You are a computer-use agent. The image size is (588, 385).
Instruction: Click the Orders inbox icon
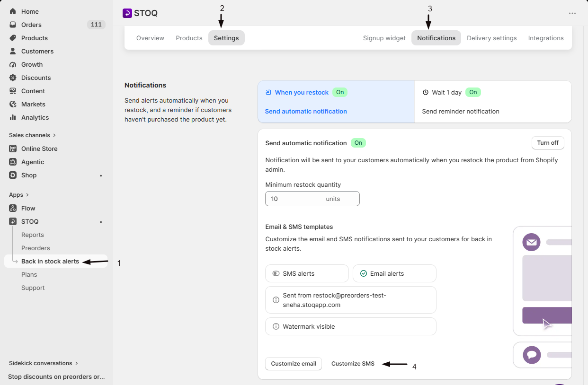click(13, 25)
